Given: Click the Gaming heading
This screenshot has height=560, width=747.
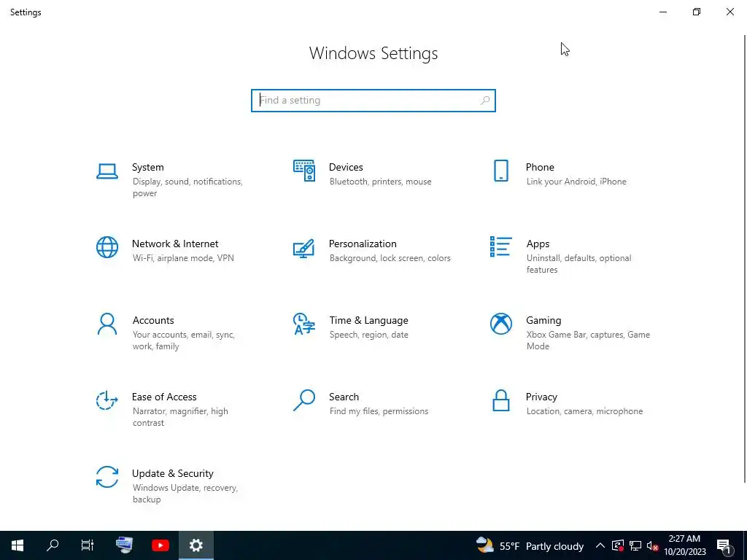Looking at the screenshot, I should pyautogui.click(x=543, y=321).
